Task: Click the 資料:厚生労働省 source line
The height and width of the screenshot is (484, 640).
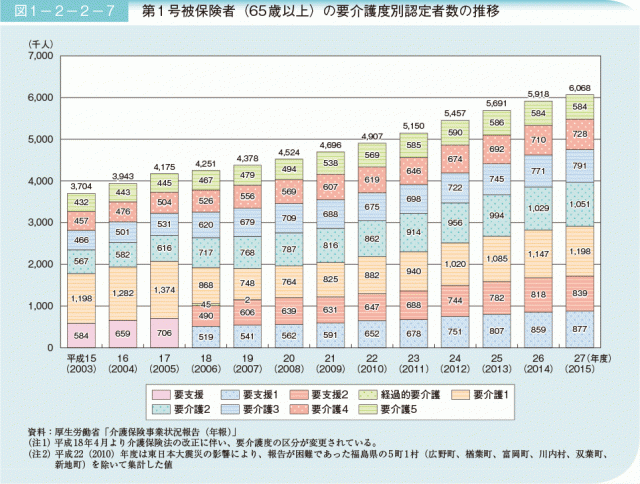Action: [133, 432]
